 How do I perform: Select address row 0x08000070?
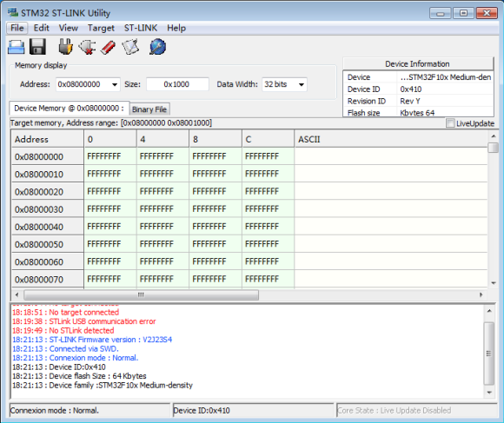(48, 279)
